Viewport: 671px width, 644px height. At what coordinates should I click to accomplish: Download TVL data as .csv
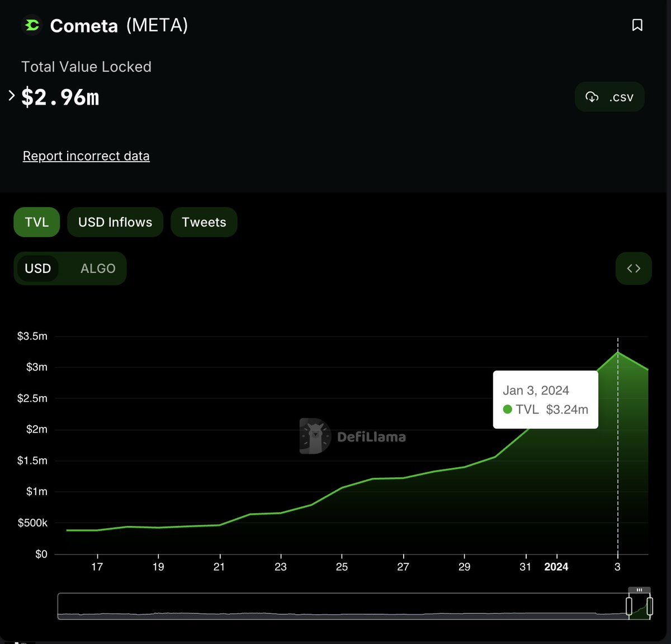point(609,97)
